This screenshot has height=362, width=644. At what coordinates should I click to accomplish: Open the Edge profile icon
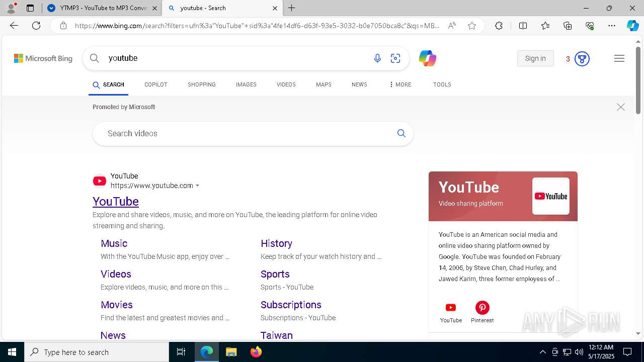pyautogui.click(x=11, y=8)
